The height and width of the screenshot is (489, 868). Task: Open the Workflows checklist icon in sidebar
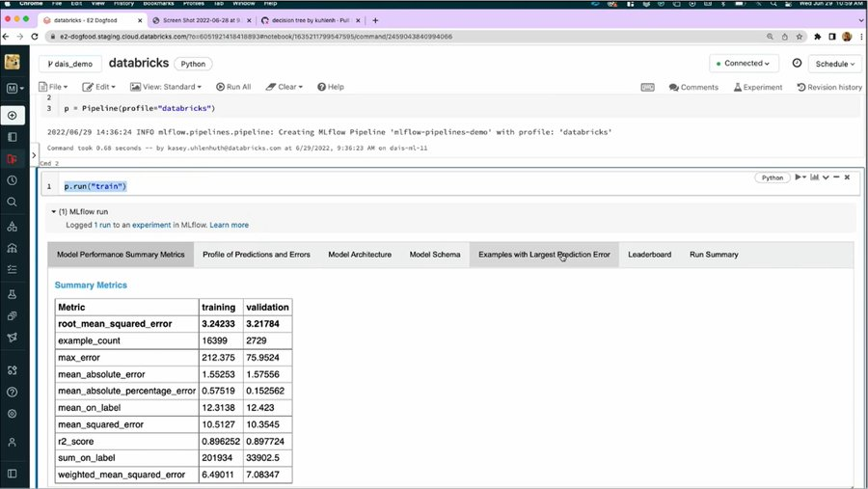13,270
